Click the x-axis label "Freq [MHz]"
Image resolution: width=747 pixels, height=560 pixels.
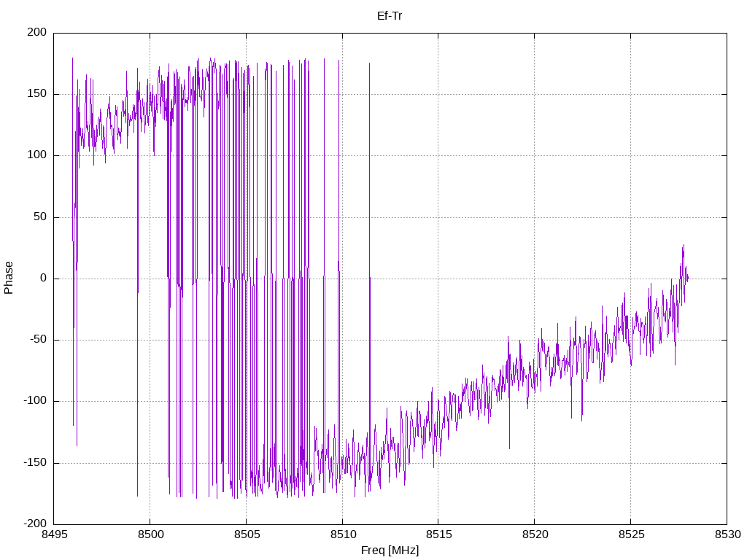(x=390, y=550)
